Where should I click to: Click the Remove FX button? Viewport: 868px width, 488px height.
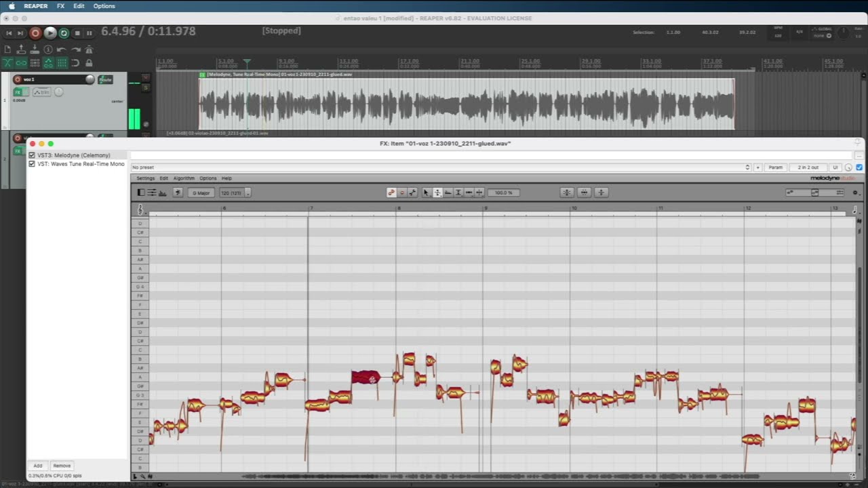(x=62, y=466)
